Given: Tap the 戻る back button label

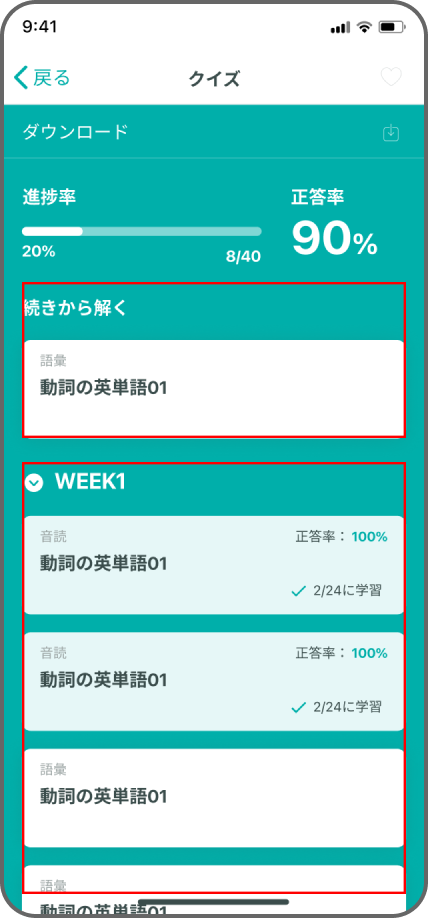Looking at the screenshot, I should pos(51,78).
